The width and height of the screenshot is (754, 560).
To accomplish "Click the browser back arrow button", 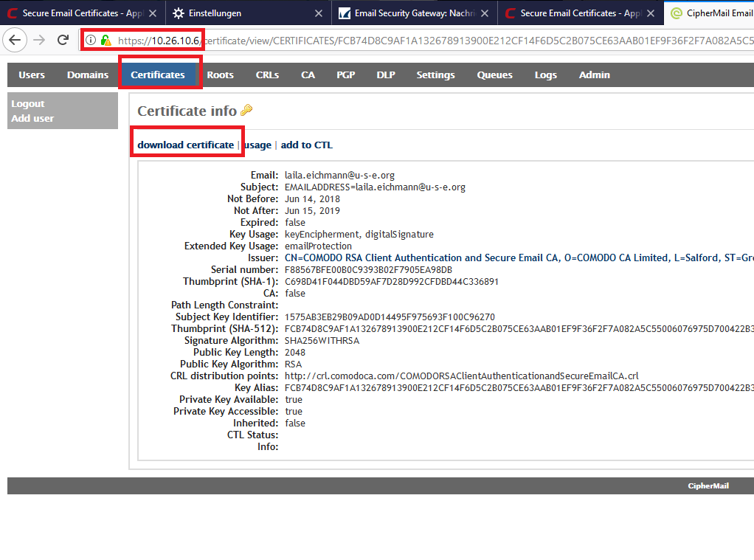I will pyautogui.click(x=15, y=40).
